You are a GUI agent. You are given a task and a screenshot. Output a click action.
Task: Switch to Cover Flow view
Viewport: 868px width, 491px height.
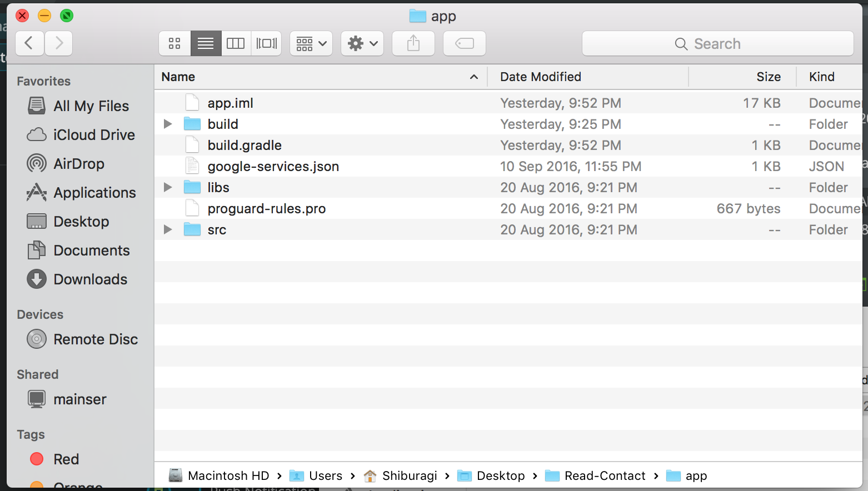click(267, 43)
